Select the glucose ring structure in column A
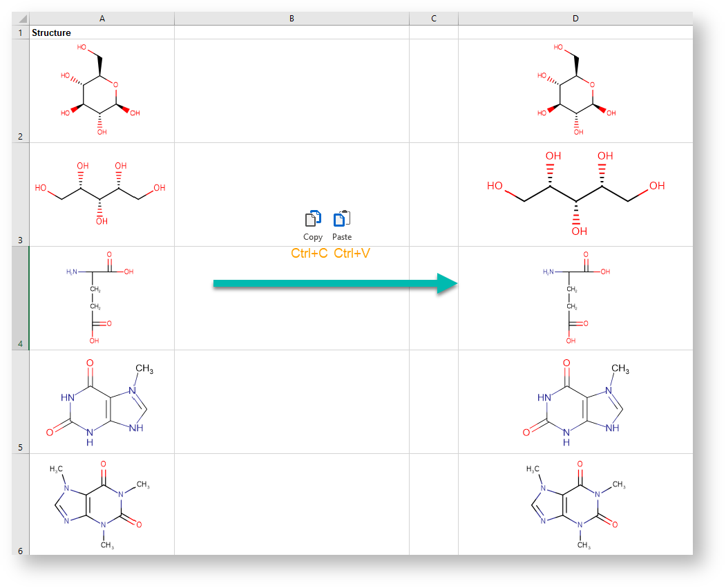This screenshot has width=726, height=588. [x=100, y=90]
